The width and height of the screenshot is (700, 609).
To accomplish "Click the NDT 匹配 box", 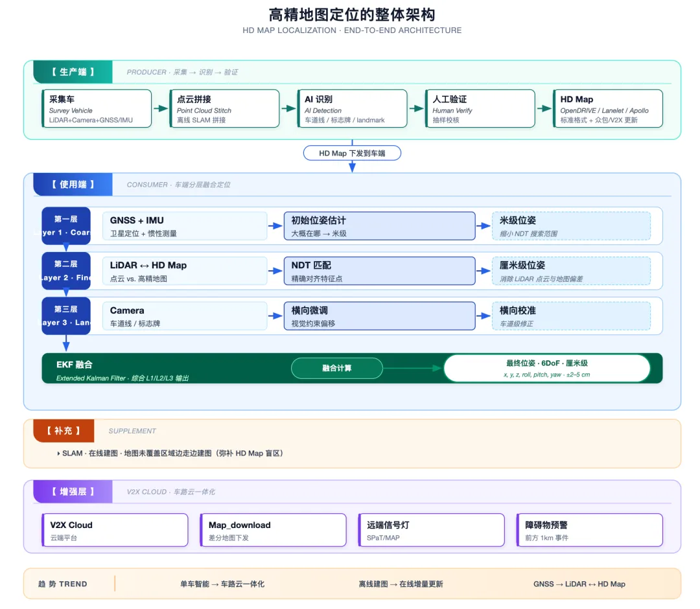I will tap(379, 271).
